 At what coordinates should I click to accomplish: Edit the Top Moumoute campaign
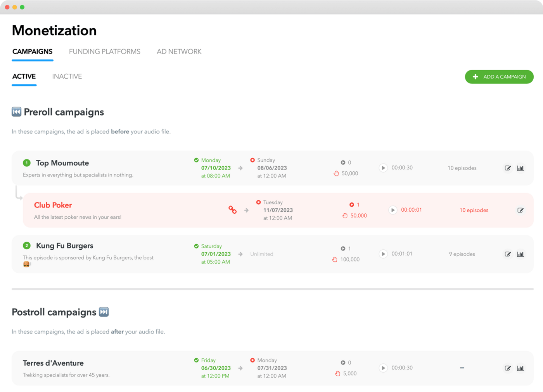click(507, 168)
